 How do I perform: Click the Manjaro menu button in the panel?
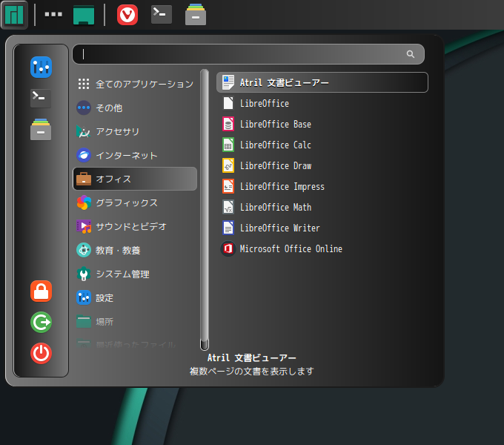pos(14,15)
